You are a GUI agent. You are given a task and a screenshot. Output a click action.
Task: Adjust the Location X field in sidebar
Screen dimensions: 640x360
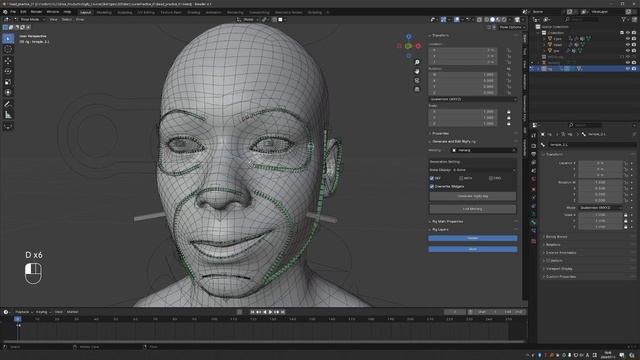(463, 50)
